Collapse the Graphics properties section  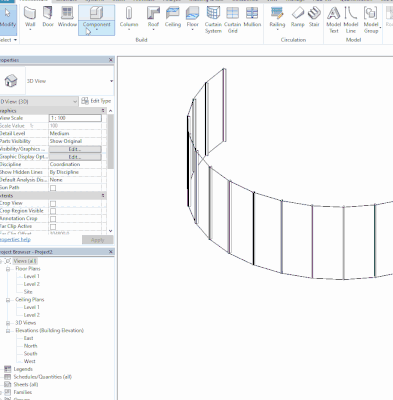tap(103, 110)
